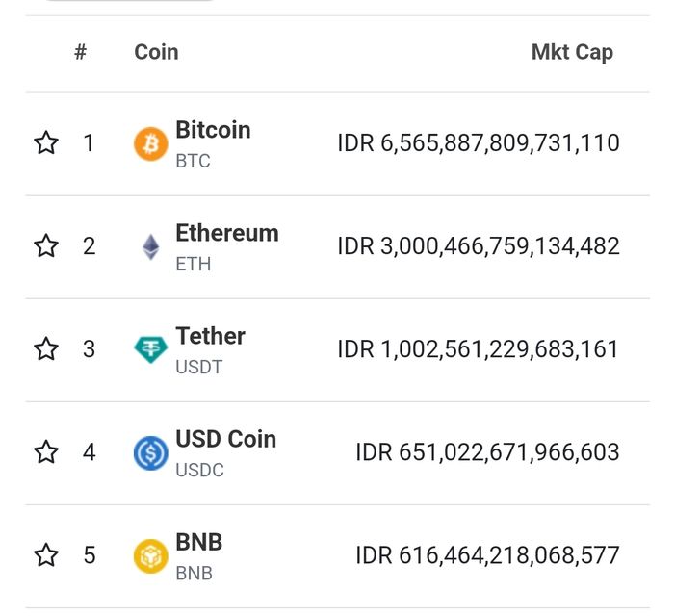Toggle the Ethereum favorite star
Image resolution: width=675 pixels, height=616 pixels.
[x=46, y=246]
